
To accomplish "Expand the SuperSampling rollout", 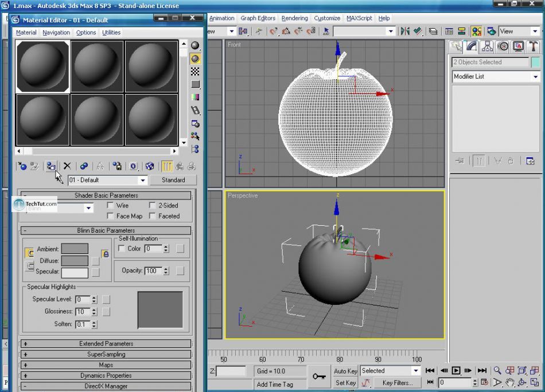I will [106, 355].
